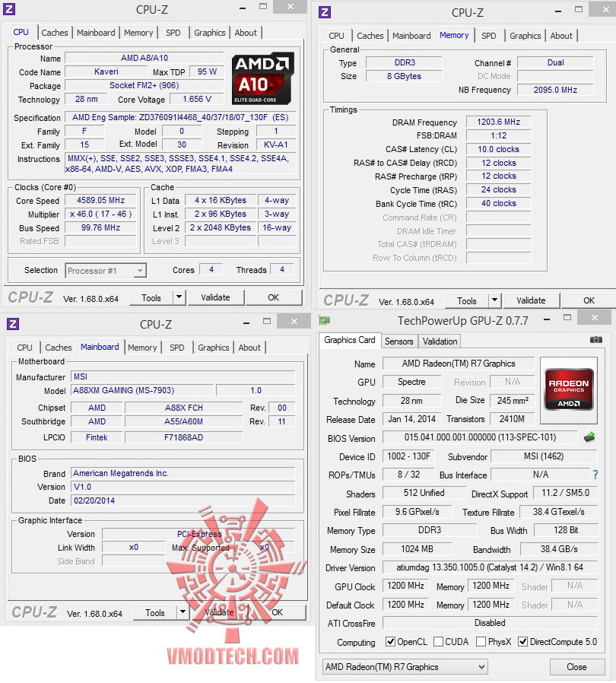Click the DRAM Frequency 1203.6 MHz field
Viewport: 616px width, 683px height.
tap(498, 122)
